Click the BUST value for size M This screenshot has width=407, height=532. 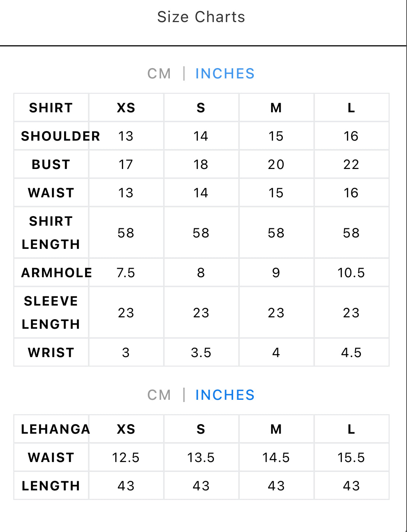[x=276, y=165]
